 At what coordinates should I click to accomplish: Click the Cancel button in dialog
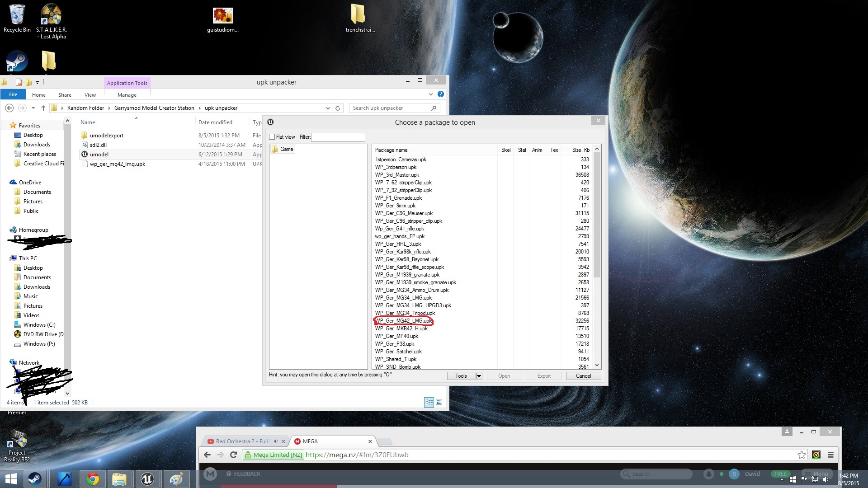tap(583, 376)
